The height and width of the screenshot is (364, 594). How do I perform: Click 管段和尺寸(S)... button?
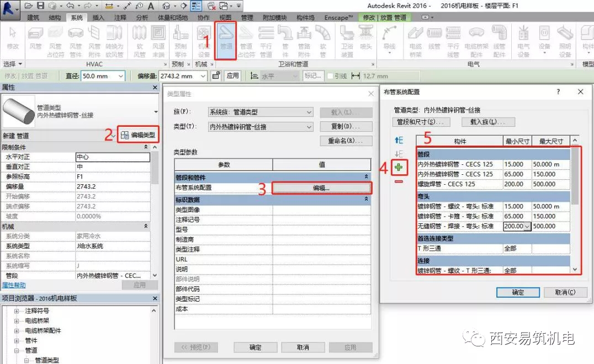coord(422,122)
